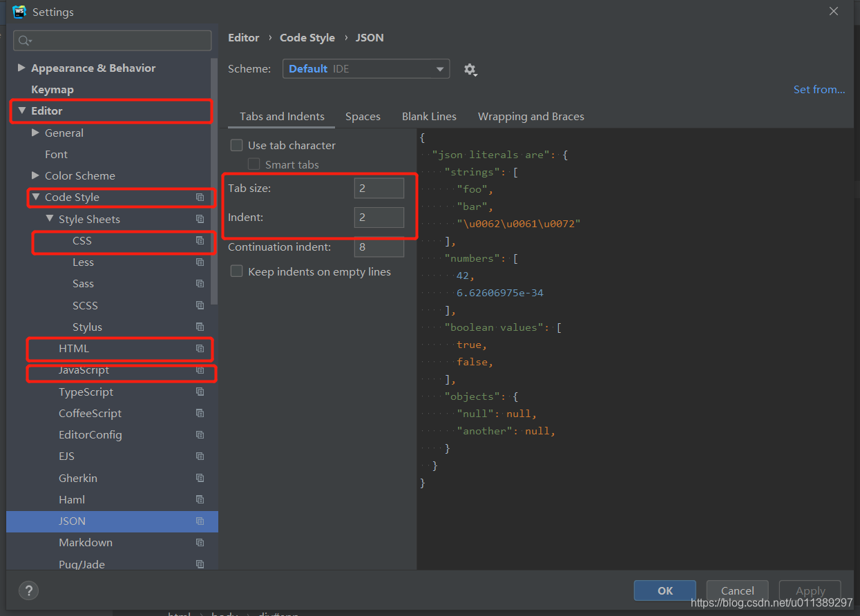The height and width of the screenshot is (616, 860).
Task: Click the copy icon in the Sass row
Action: pos(200,284)
